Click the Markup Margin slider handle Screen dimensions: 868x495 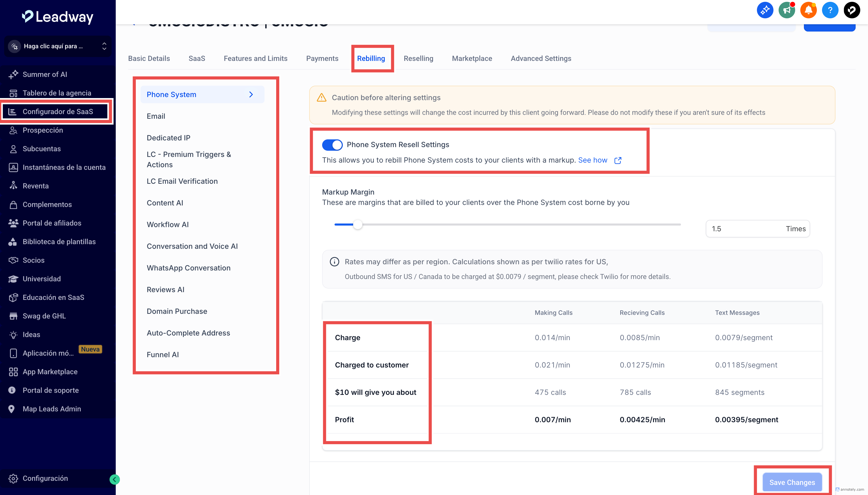357,225
